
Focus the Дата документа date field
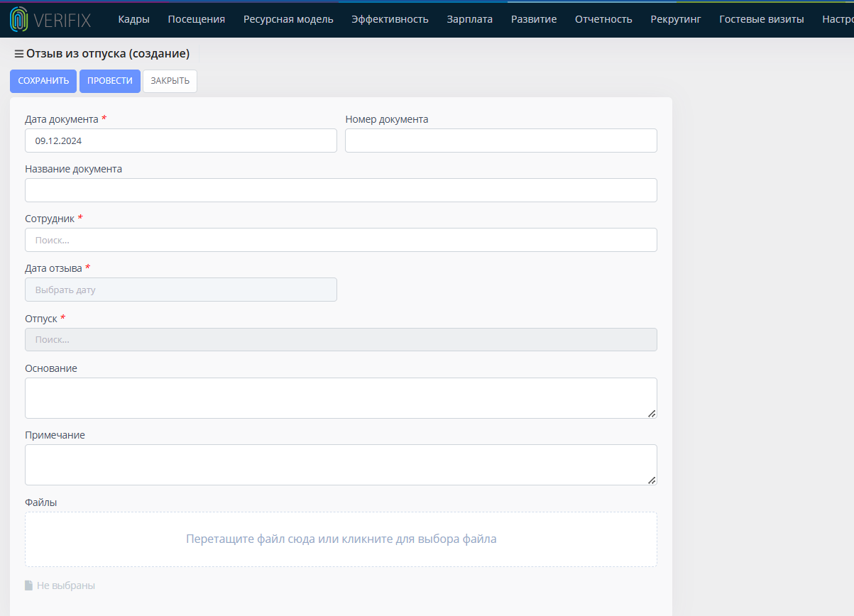(x=181, y=141)
